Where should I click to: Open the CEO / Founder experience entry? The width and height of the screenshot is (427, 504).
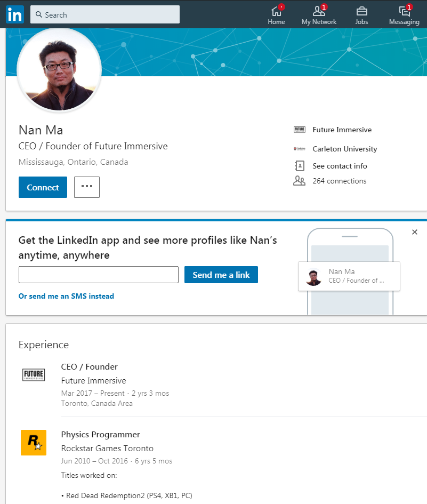coord(90,366)
